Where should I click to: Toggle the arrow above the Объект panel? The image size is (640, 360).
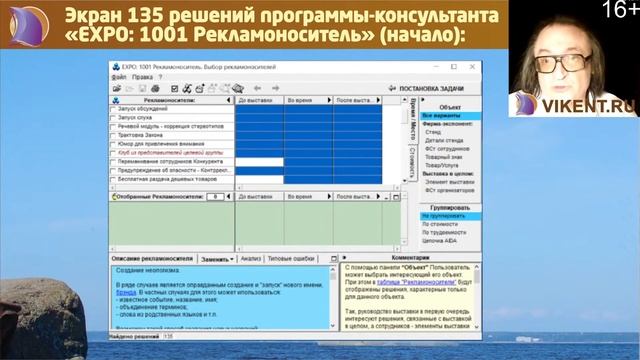[x=423, y=100]
